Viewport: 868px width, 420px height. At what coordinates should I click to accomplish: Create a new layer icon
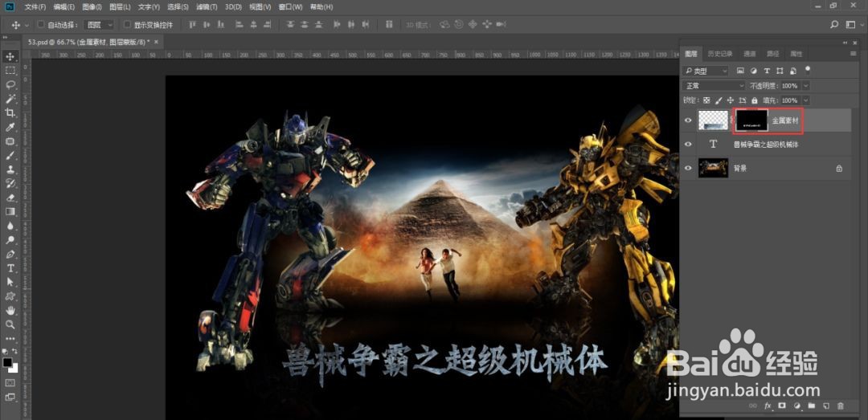point(826,406)
